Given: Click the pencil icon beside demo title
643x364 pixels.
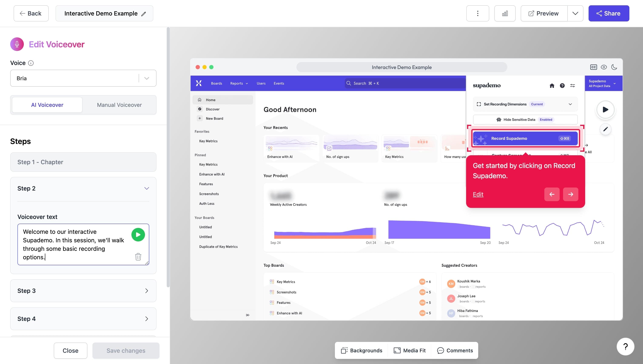Looking at the screenshot, I should point(144,14).
